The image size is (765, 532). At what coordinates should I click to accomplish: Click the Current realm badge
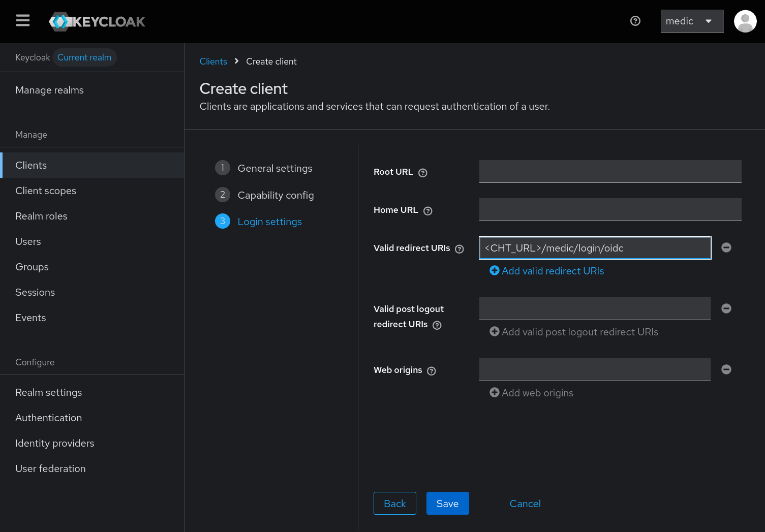click(84, 57)
